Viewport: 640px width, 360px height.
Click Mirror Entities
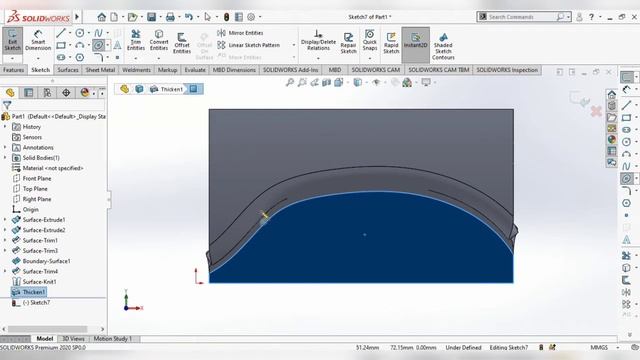tap(240, 33)
